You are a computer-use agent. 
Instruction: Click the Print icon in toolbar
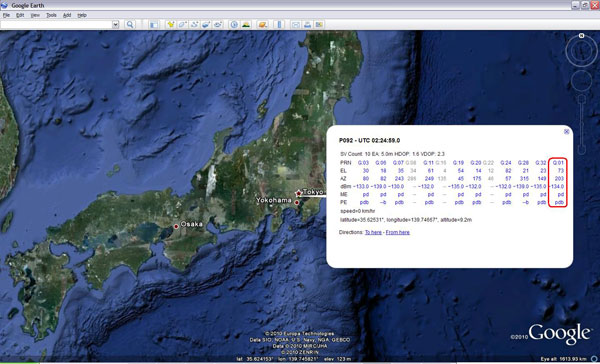(x=307, y=24)
